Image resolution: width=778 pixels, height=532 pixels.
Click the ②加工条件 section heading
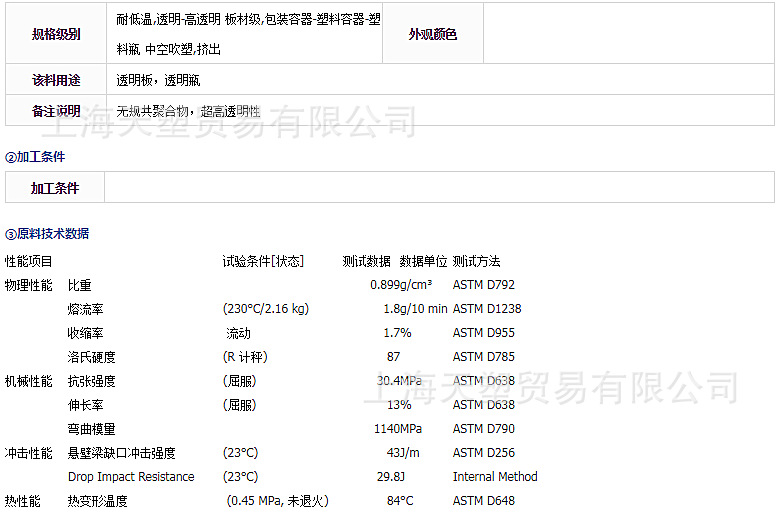coord(36,157)
